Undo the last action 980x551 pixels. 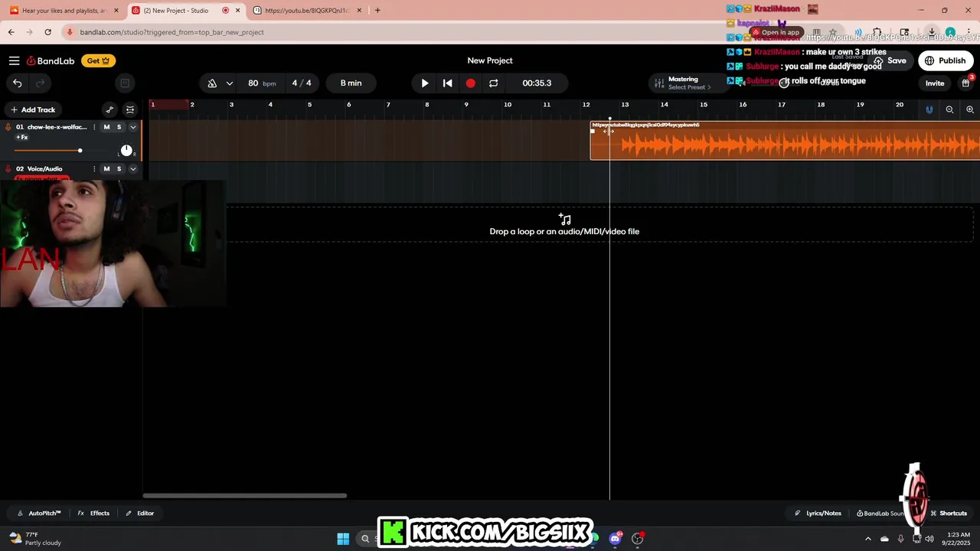tap(18, 83)
